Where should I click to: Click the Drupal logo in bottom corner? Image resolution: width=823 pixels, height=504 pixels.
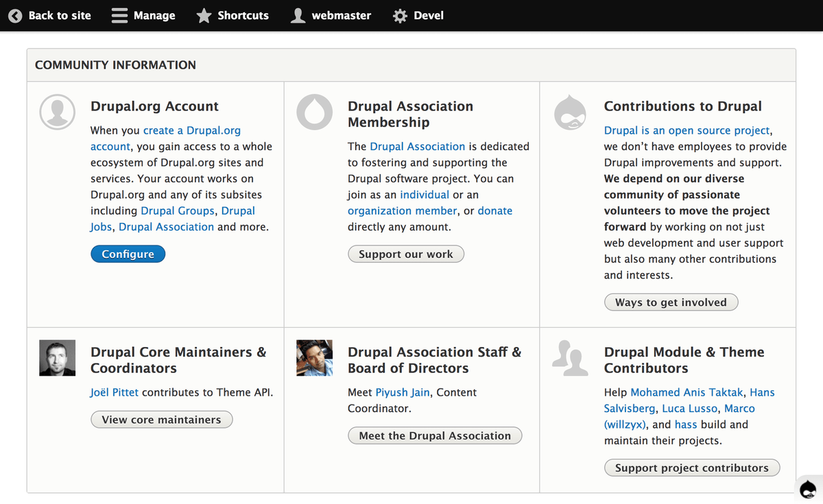(x=809, y=488)
